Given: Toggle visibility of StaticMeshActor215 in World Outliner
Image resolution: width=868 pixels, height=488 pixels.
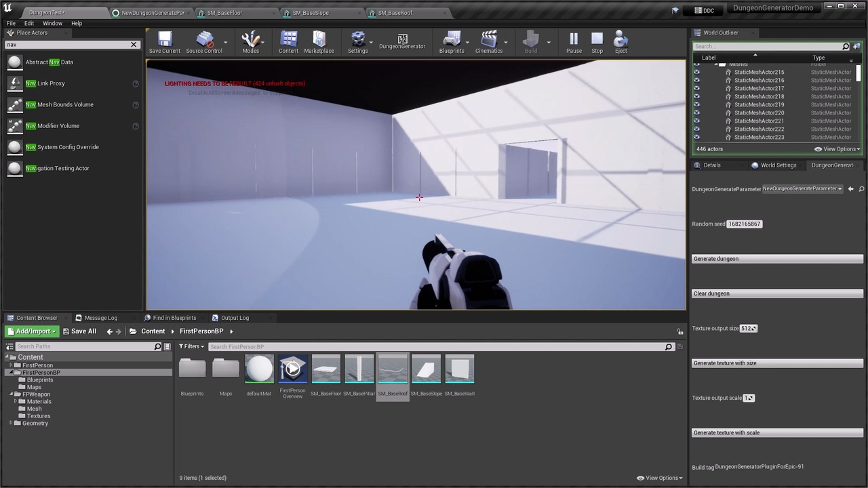Looking at the screenshot, I should tap(696, 72).
